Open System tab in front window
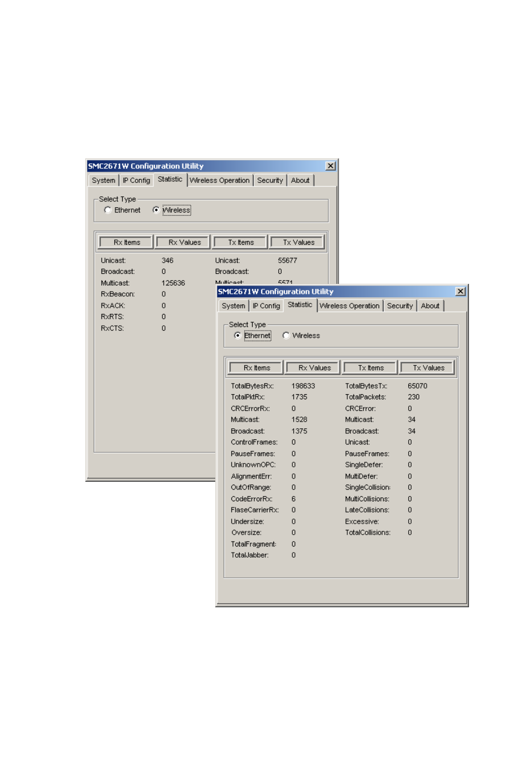Screen dimensions: 532x774 tap(233, 306)
